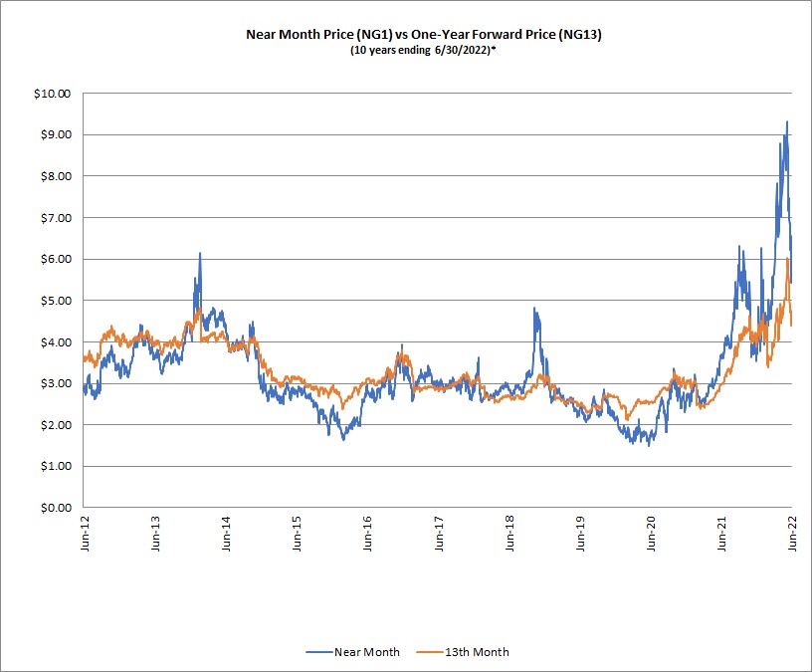Click the Jun-13 x-axis label
Image resolution: width=812 pixels, height=672 pixels.
155,534
